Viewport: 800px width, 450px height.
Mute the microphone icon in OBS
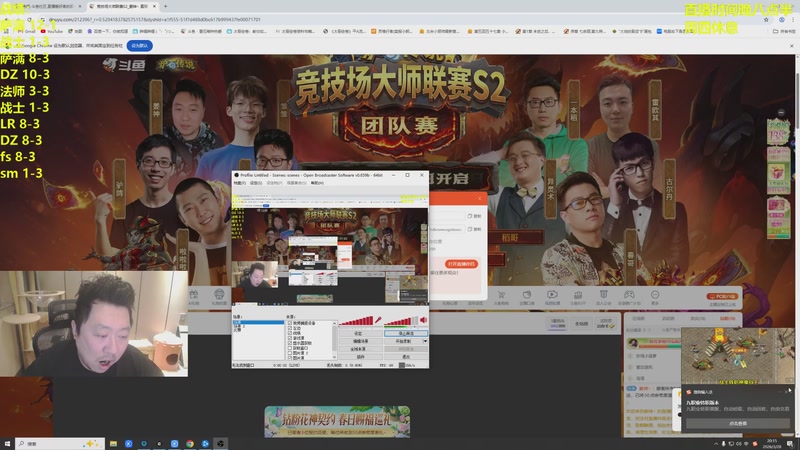(378, 320)
